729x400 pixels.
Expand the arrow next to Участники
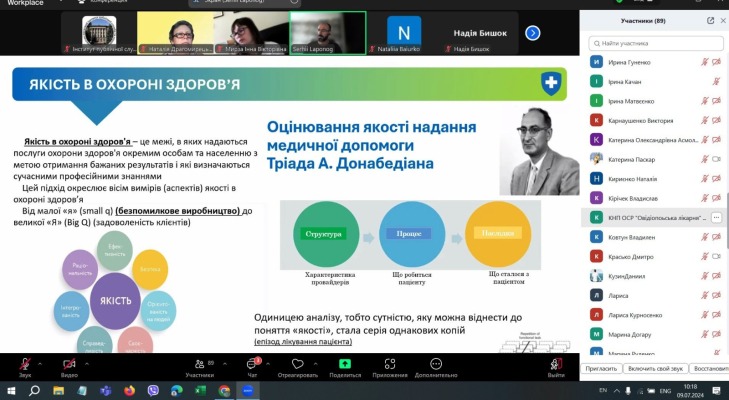click(225, 364)
